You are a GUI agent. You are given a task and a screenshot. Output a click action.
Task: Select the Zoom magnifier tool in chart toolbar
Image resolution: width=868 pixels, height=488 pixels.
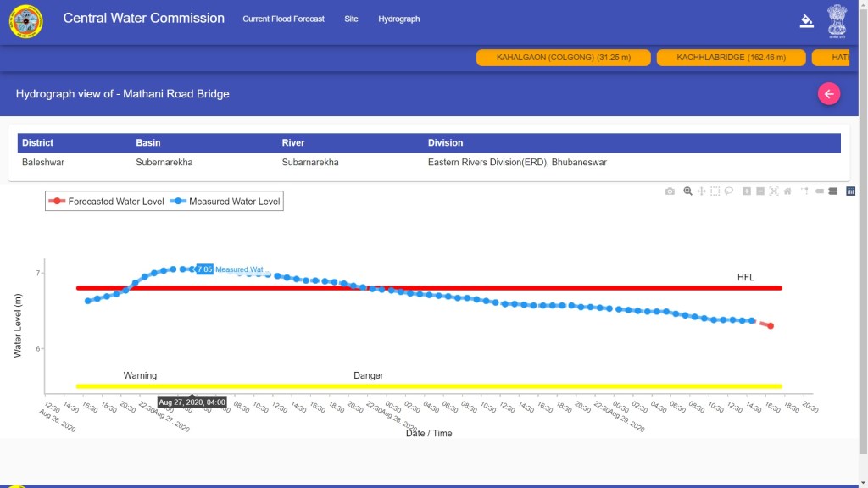(687, 191)
